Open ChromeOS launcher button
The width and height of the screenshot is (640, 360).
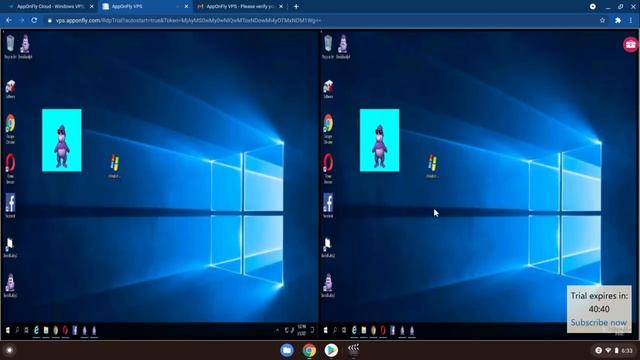[x=9, y=350]
